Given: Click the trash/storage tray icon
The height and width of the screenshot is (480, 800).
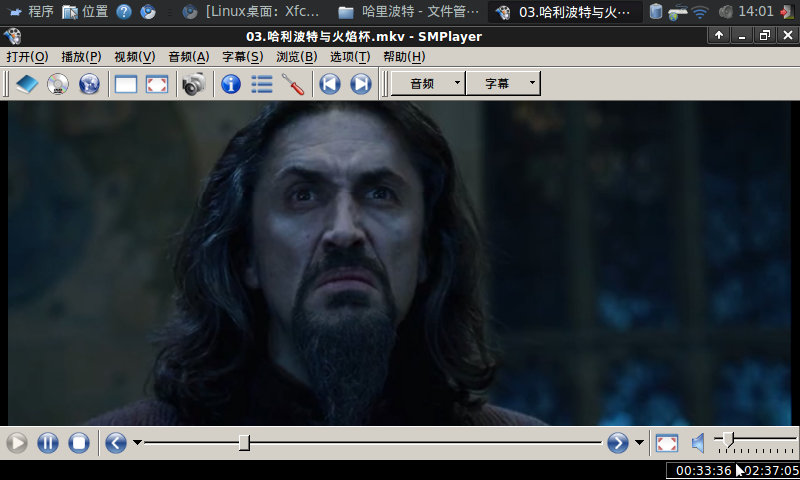Looking at the screenshot, I should point(656,11).
